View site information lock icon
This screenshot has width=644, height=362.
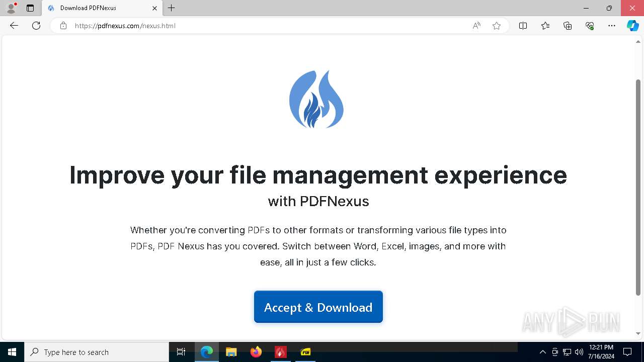point(63,26)
